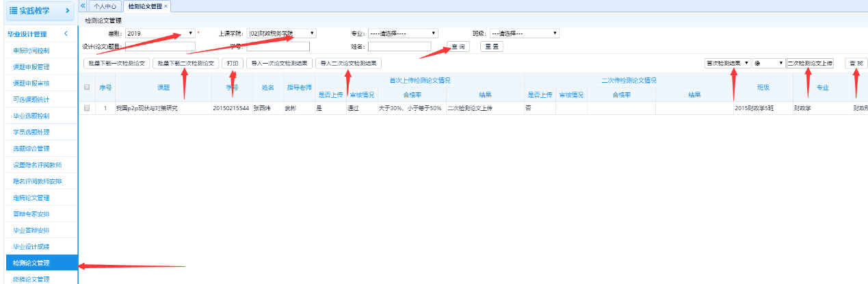Open the 首次检测结果 filter dropdown
Image resolution: width=868 pixels, height=284 pixels.
click(x=728, y=63)
